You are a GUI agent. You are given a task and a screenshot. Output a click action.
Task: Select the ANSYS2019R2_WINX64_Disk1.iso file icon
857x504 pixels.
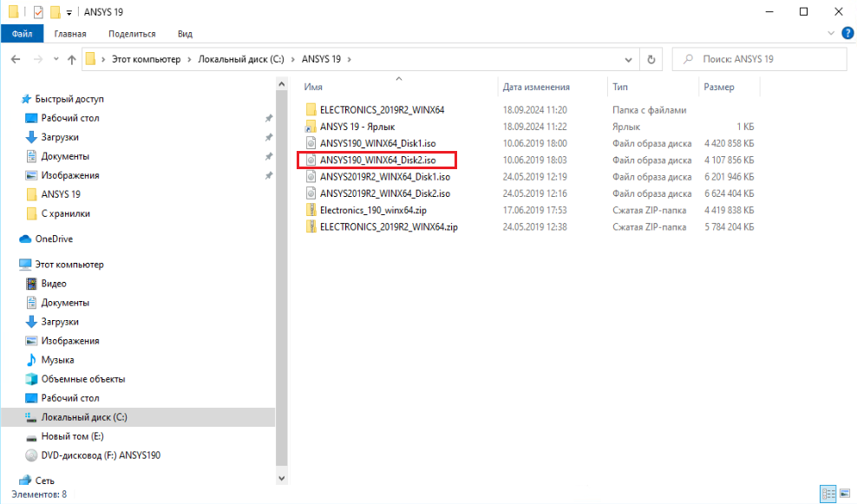pyautogui.click(x=311, y=177)
